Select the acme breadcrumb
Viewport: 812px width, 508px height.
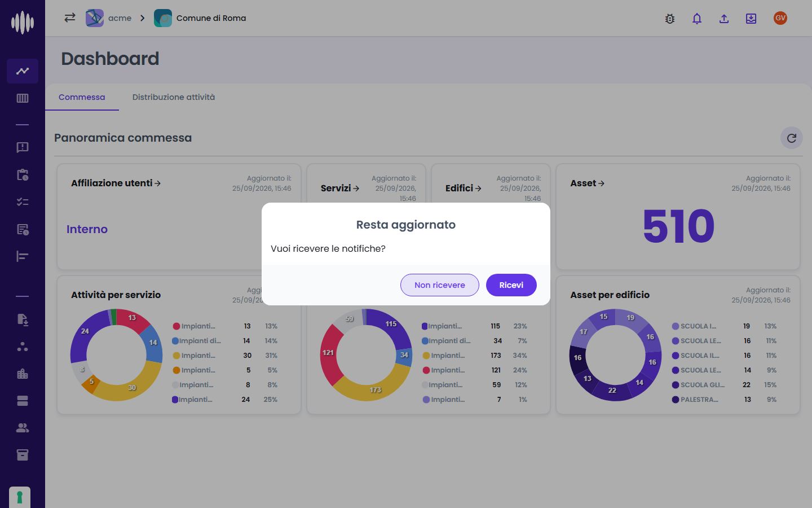point(109,18)
